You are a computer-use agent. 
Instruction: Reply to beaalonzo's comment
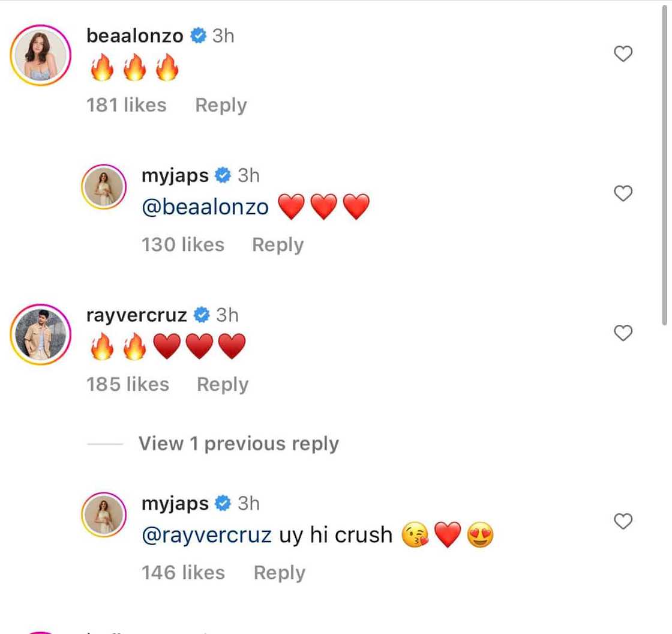[221, 105]
